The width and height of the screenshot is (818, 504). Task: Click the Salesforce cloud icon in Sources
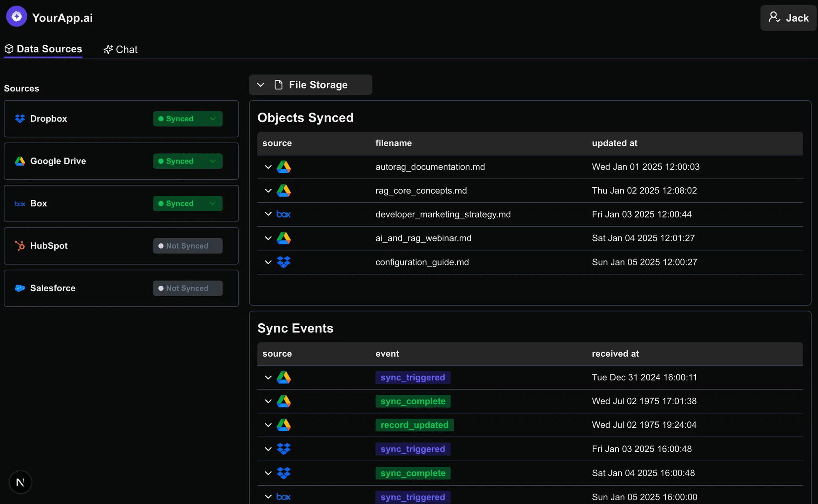click(20, 288)
